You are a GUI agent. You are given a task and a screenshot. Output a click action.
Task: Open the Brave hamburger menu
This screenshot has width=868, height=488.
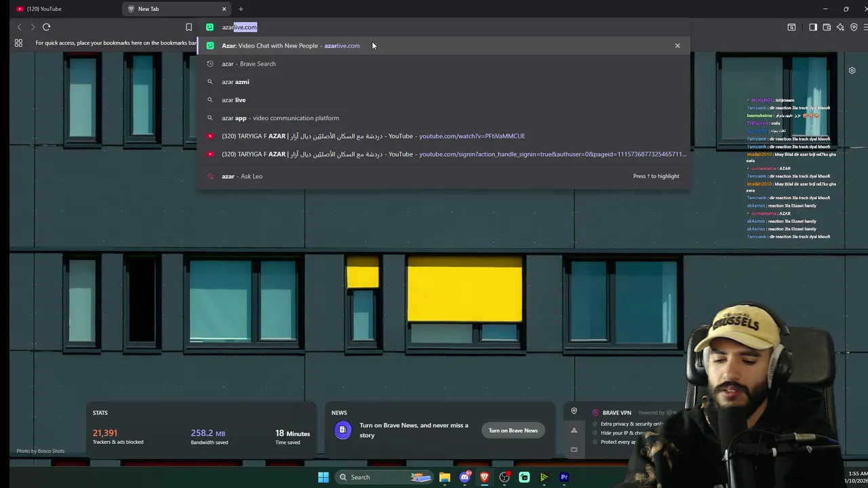[865, 27]
